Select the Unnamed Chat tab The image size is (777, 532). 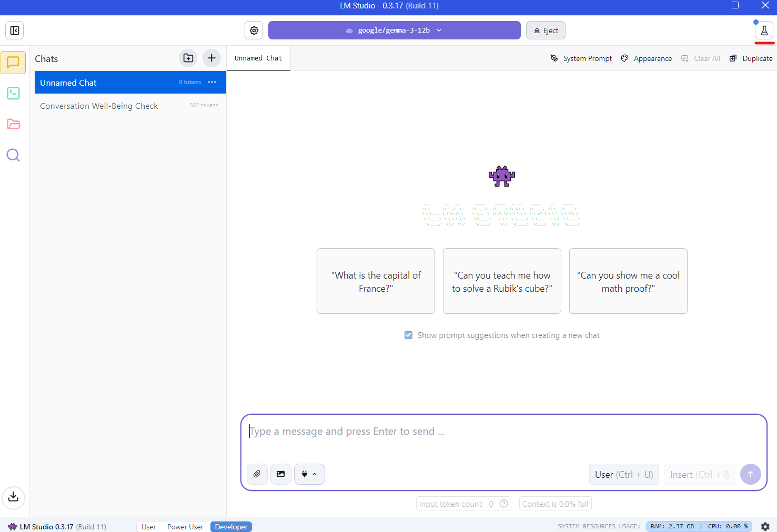[x=258, y=58]
